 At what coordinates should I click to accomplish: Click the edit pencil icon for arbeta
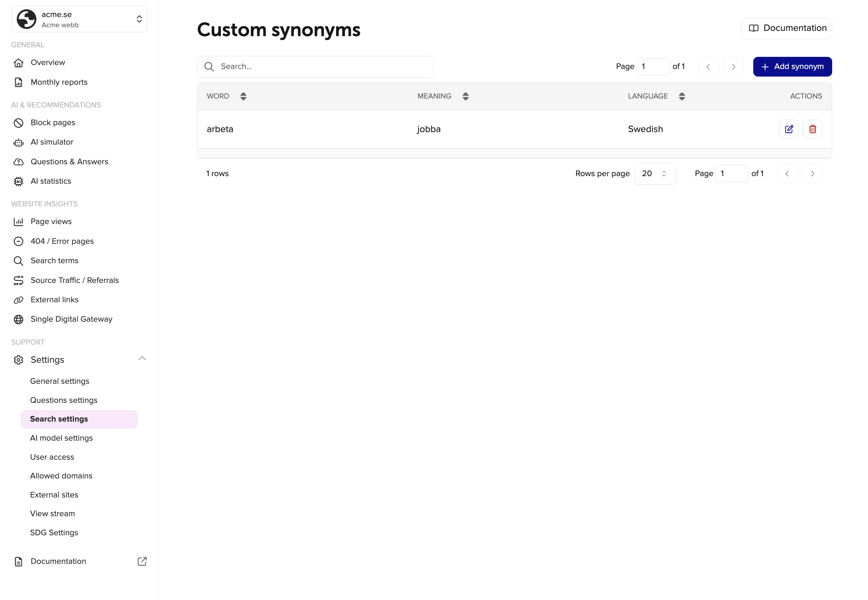pos(789,129)
